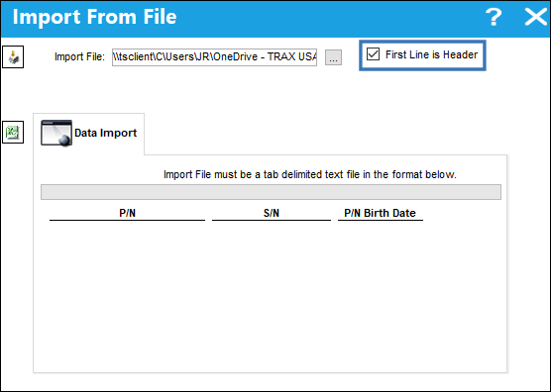The image size is (551, 392).
Task: Open the file browse ellipsis button
Action: point(333,57)
